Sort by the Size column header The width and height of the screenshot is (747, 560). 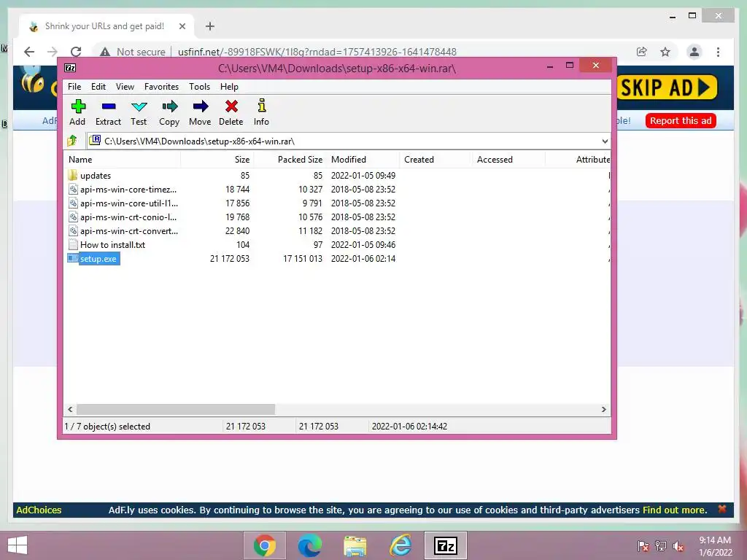click(x=217, y=160)
